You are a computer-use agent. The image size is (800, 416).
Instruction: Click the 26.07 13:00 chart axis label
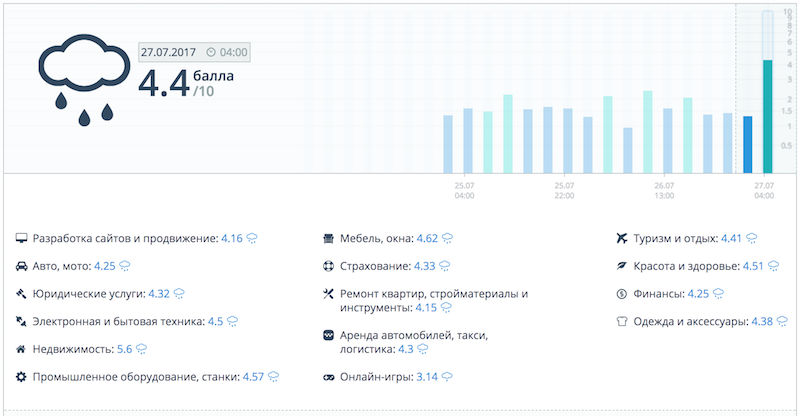[x=665, y=190]
